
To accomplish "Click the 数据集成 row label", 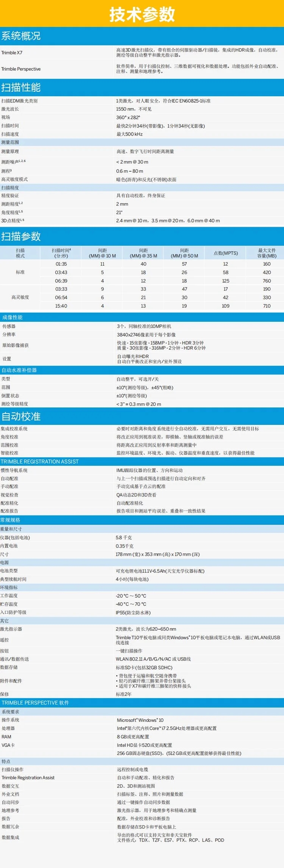I will tap(10, 837).
